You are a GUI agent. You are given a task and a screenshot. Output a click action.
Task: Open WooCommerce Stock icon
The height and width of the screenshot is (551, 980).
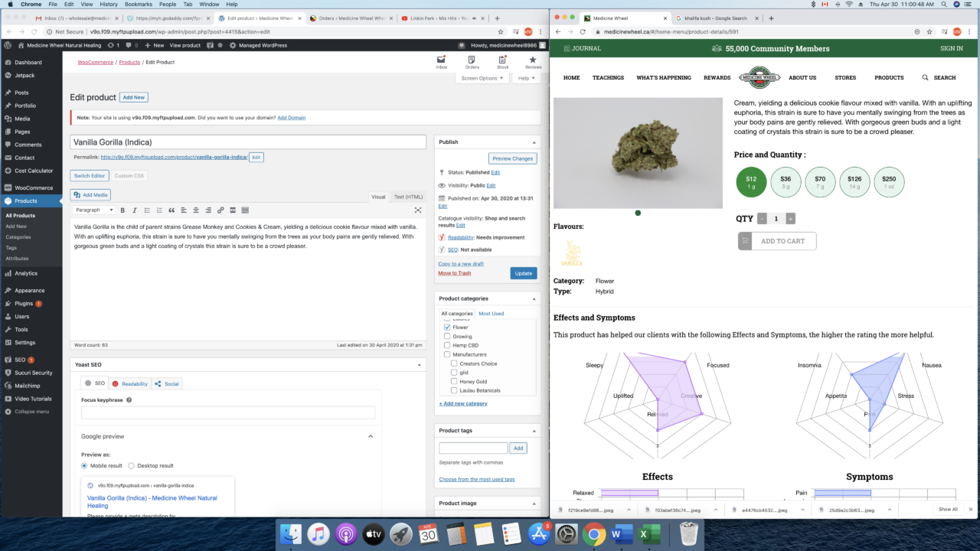click(503, 62)
